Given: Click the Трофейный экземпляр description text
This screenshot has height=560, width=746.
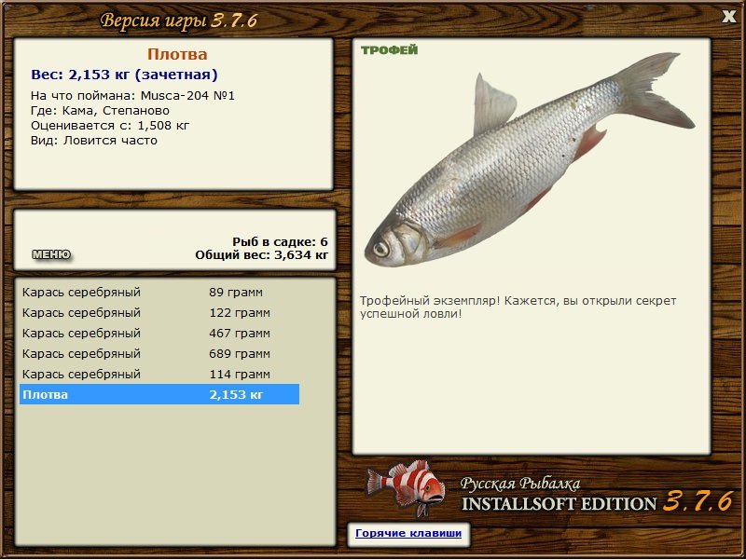Looking at the screenshot, I should tap(518, 307).
